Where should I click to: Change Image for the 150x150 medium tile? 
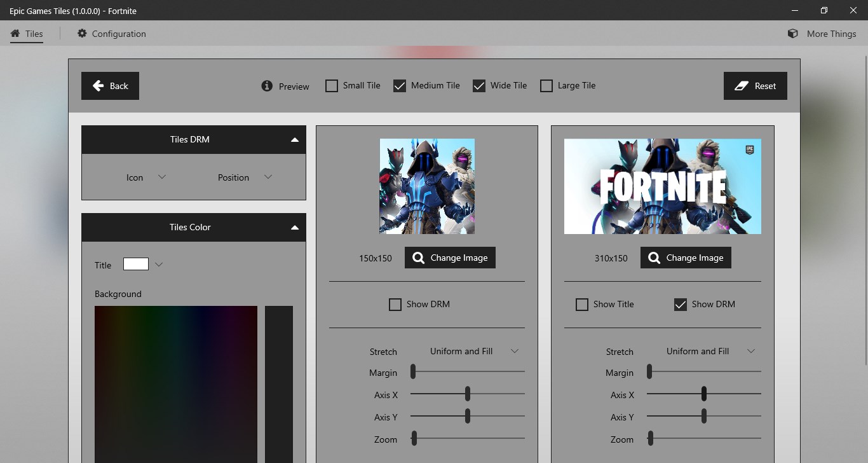tap(450, 258)
